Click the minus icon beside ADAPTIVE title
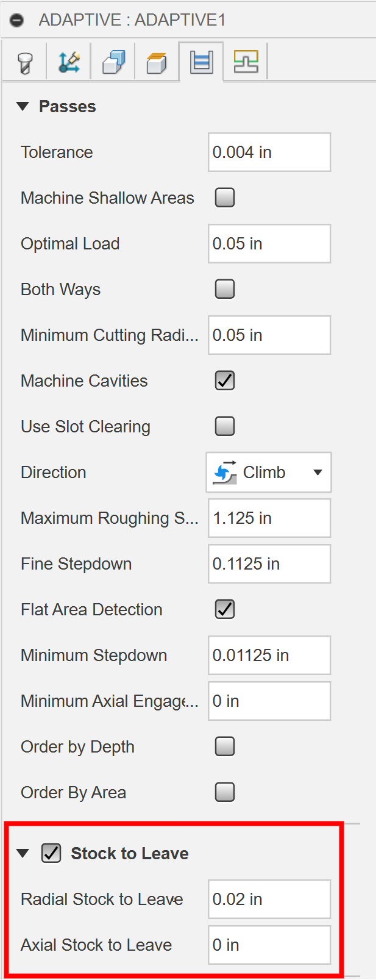 tap(17, 20)
